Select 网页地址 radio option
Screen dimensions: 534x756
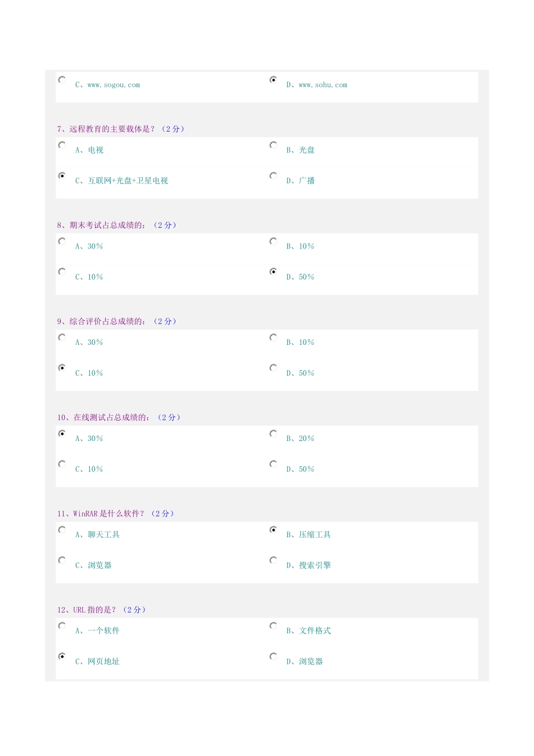[x=62, y=656]
